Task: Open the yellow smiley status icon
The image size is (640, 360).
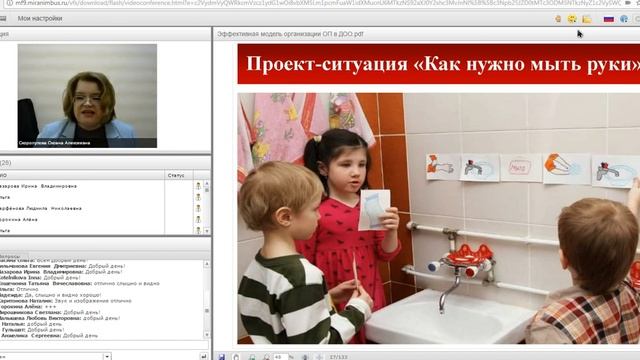Action: 572,19
